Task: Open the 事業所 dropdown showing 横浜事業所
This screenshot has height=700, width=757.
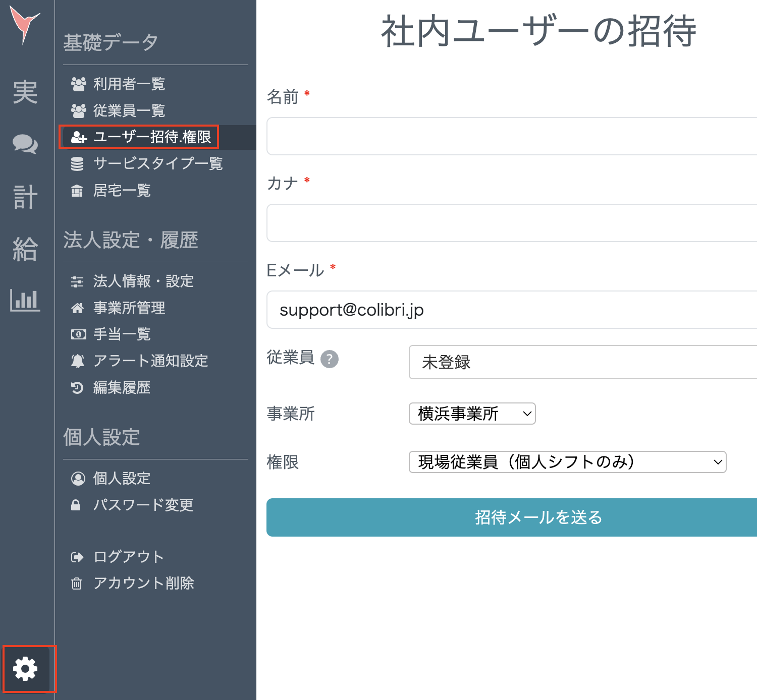Action: point(471,414)
